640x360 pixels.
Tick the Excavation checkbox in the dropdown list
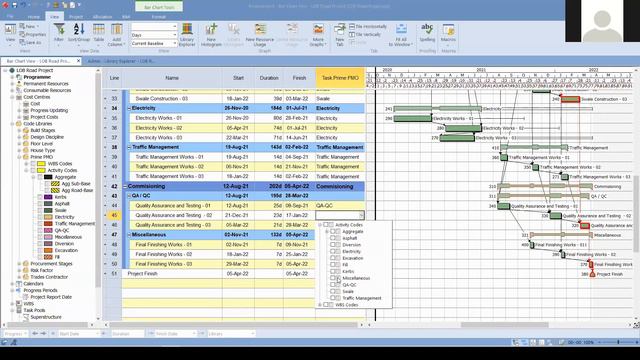click(x=333, y=258)
